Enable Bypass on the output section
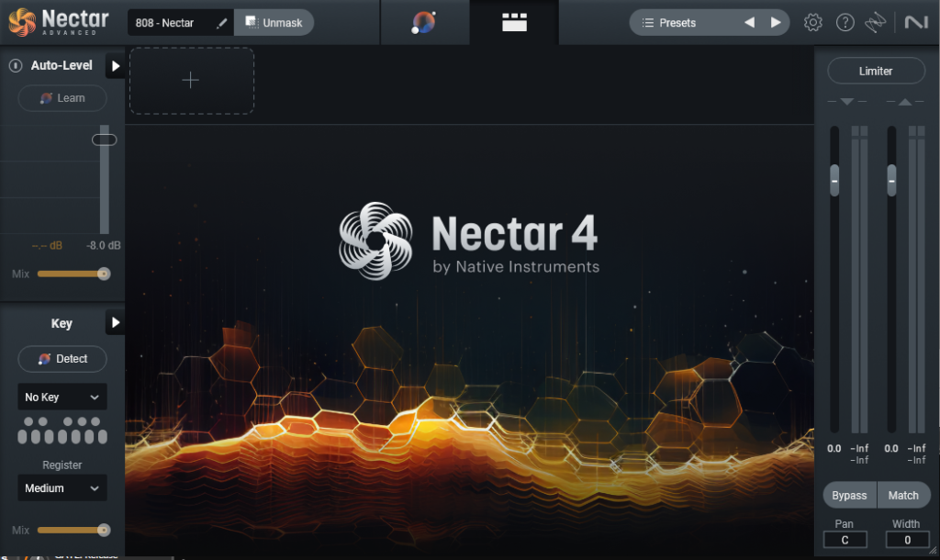Viewport: 940px width, 560px height. click(849, 495)
